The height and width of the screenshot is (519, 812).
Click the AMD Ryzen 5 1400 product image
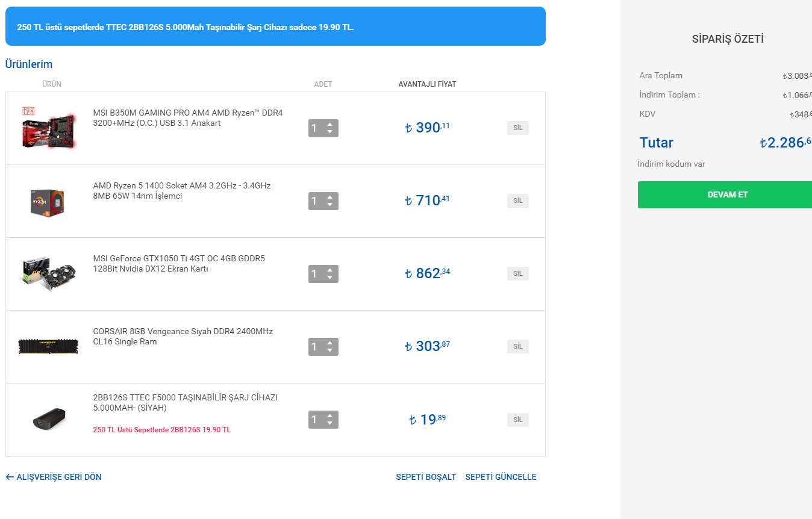(x=48, y=201)
